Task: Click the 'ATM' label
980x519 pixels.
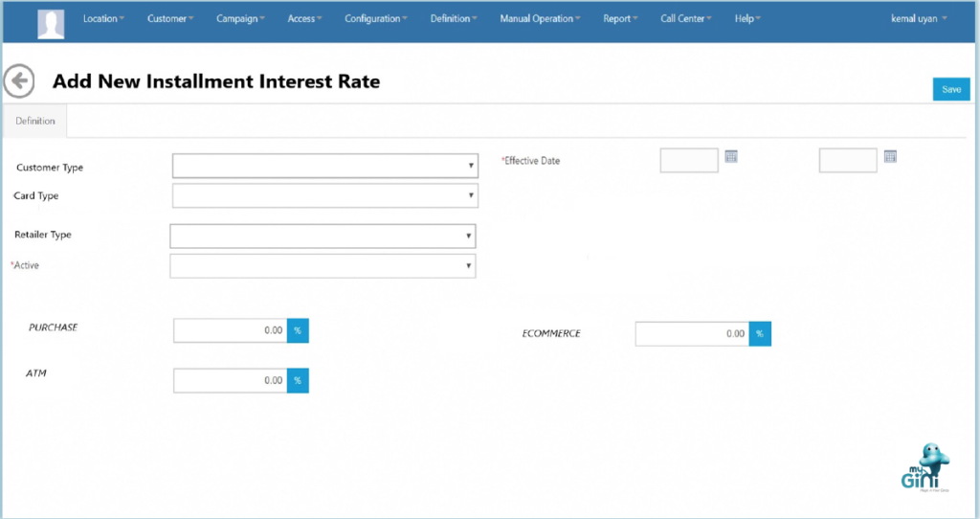Action: (x=36, y=373)
